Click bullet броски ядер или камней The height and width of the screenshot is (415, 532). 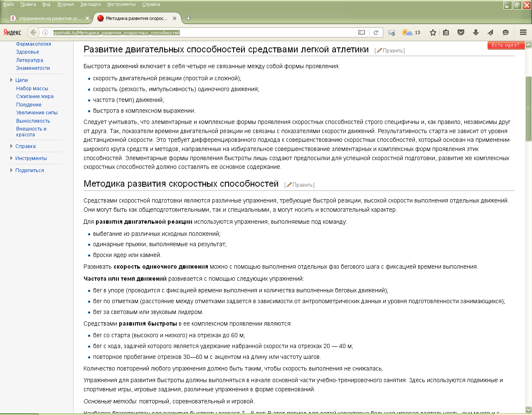[127, 255]
